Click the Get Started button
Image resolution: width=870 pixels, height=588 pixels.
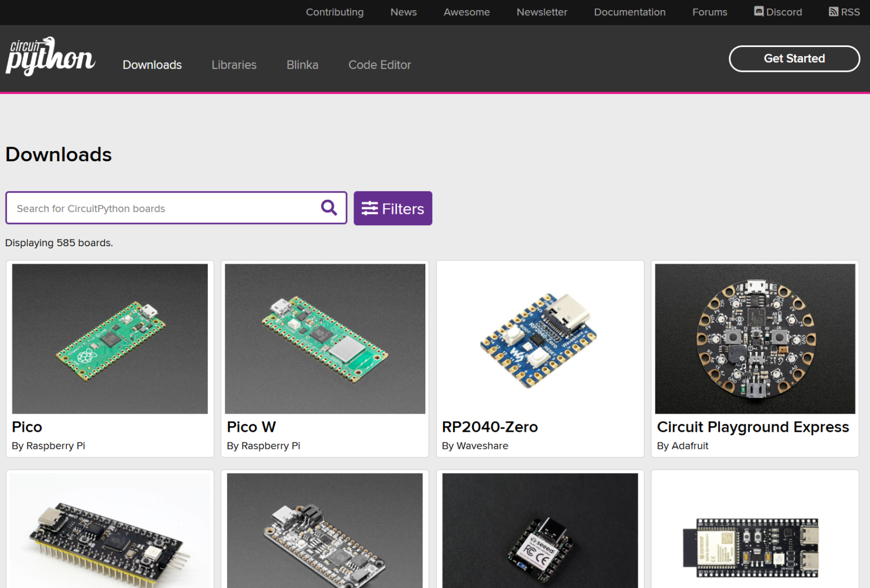(x=794, y=58)
